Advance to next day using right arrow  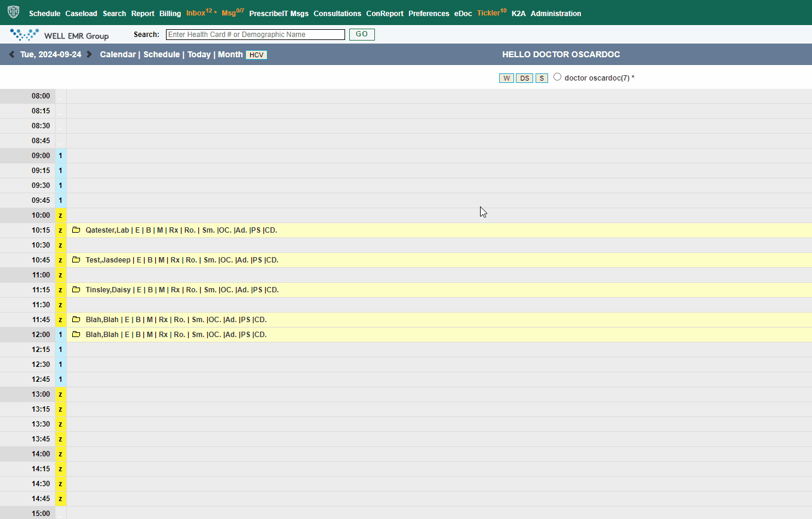pyautogui.click(x=90, y=54)
